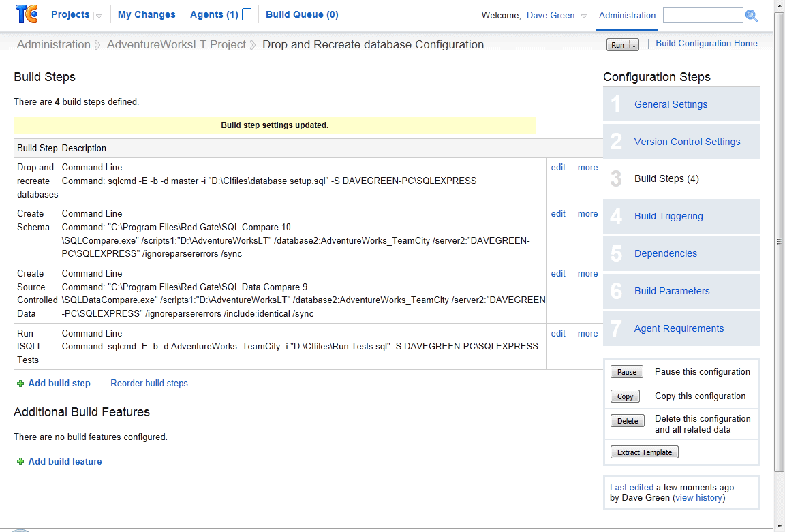Image resolution: width=785 pixels, height=532 pixels.
Task: Open more menu for Run tSQLt Tests
Action: [587, 334]
